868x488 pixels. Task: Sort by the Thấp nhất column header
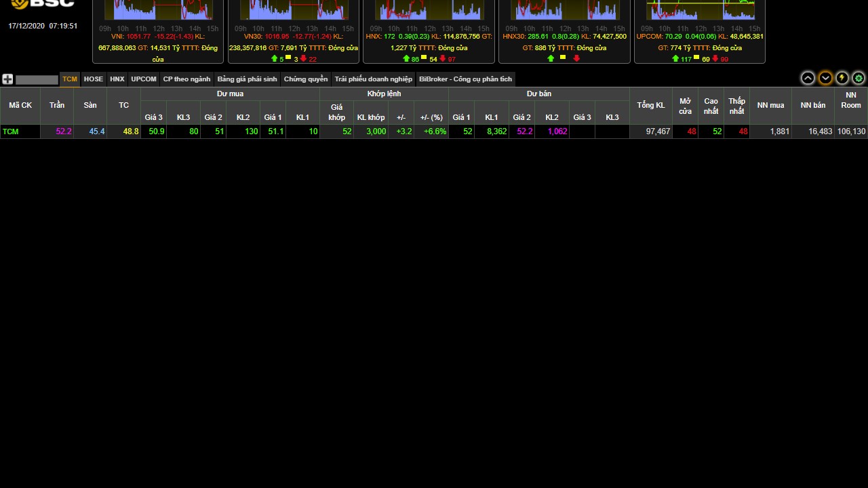(x=736, y=106)
